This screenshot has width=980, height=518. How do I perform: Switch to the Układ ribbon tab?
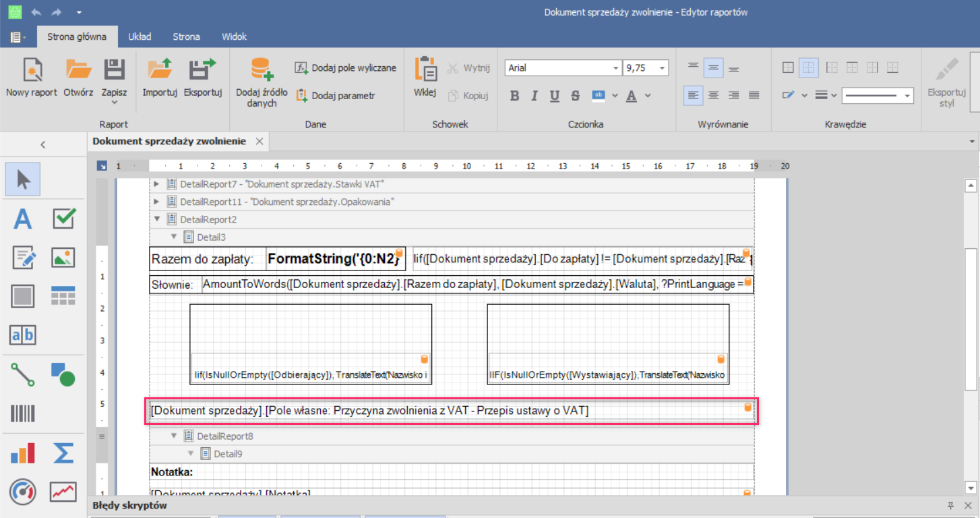tap(140, 36)
